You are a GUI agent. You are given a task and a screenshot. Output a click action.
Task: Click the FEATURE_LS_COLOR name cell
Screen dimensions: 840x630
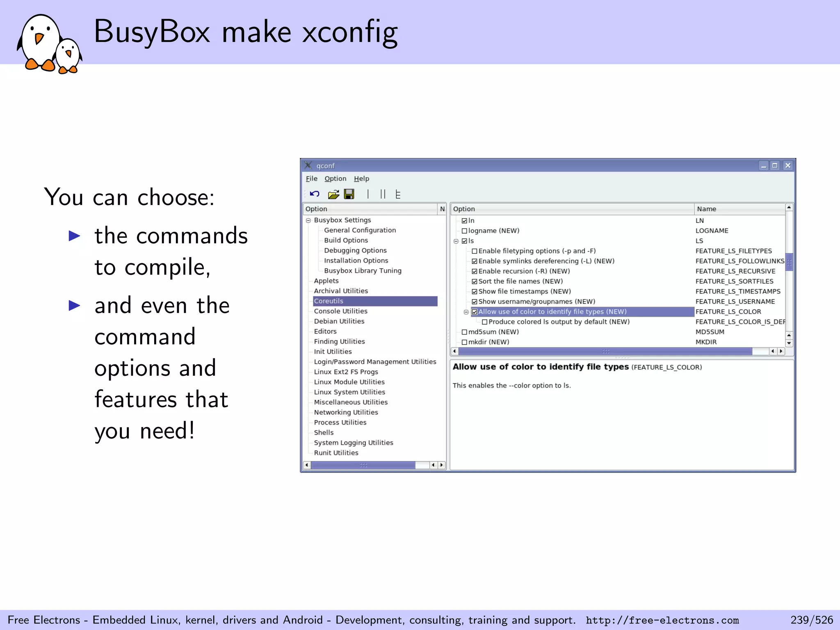pos(728,312)
